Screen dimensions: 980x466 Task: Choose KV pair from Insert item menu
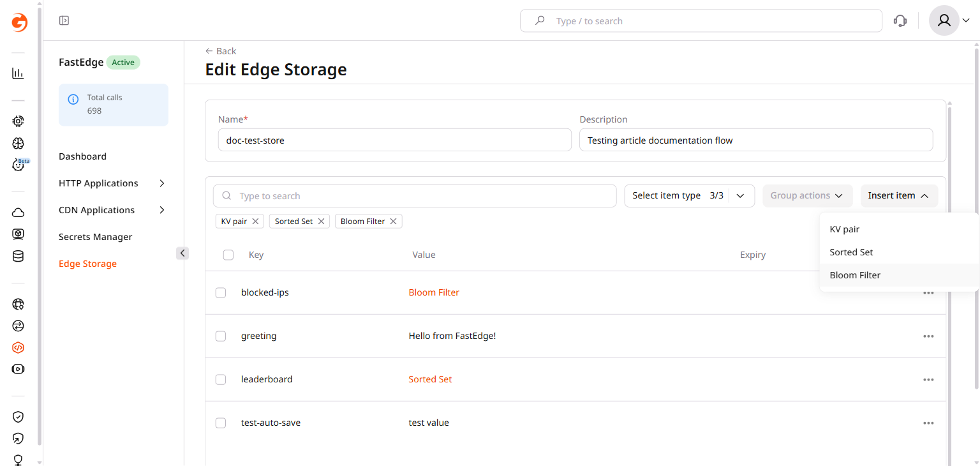coord(899,229)
